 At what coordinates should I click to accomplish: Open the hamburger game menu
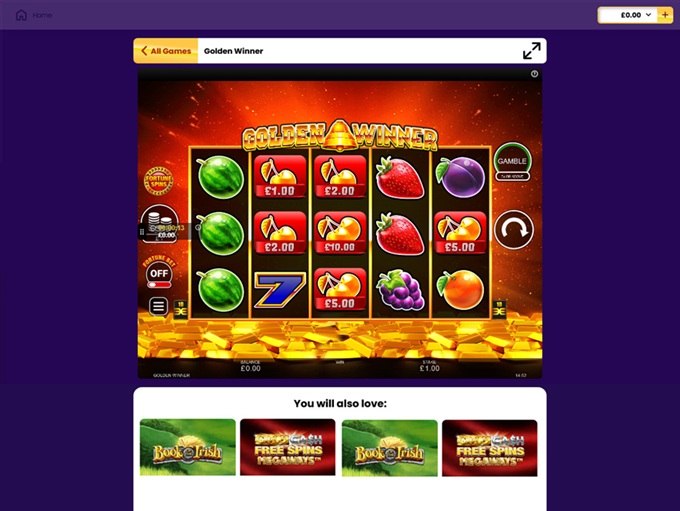tap(158, 306)
